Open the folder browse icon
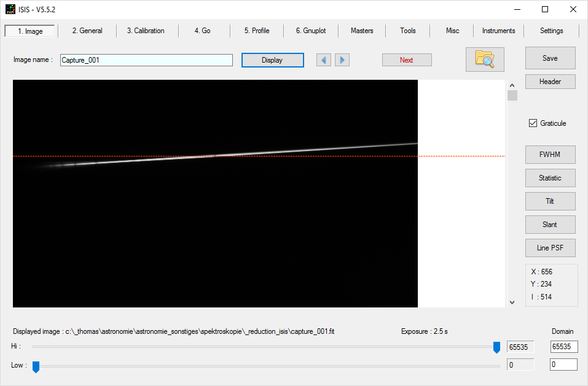The image size is (588, 386). (485, 60)
